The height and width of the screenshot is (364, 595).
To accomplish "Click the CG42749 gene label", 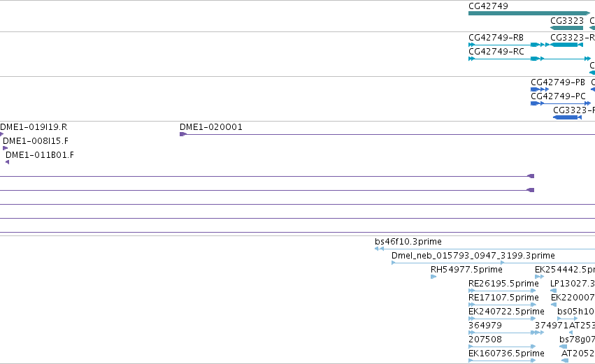I will [x=488, y=6].
